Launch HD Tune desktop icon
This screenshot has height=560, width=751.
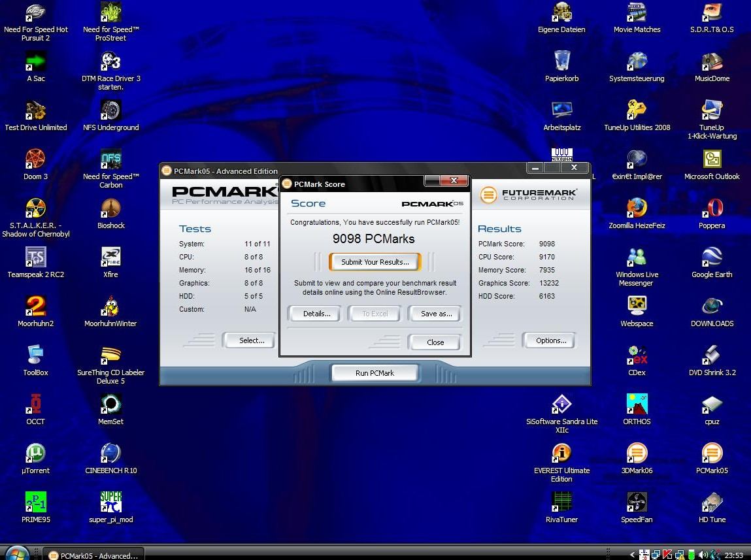point(712,502)
